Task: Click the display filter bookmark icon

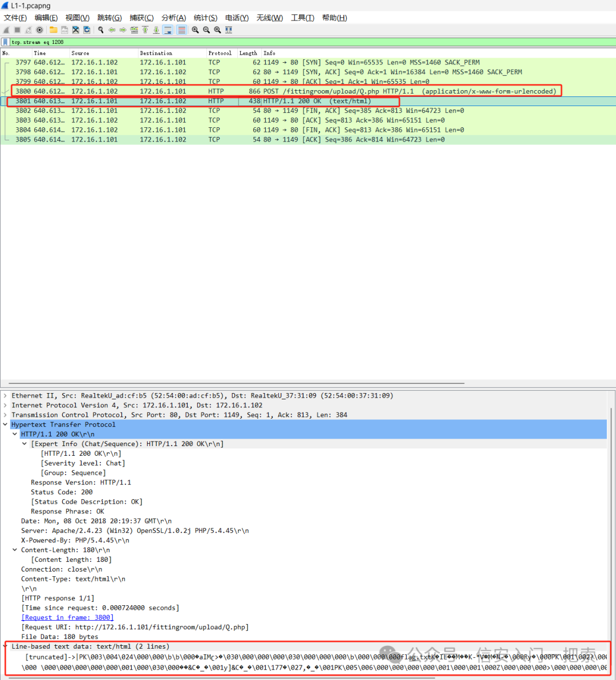Action: (x=5, y=42)
